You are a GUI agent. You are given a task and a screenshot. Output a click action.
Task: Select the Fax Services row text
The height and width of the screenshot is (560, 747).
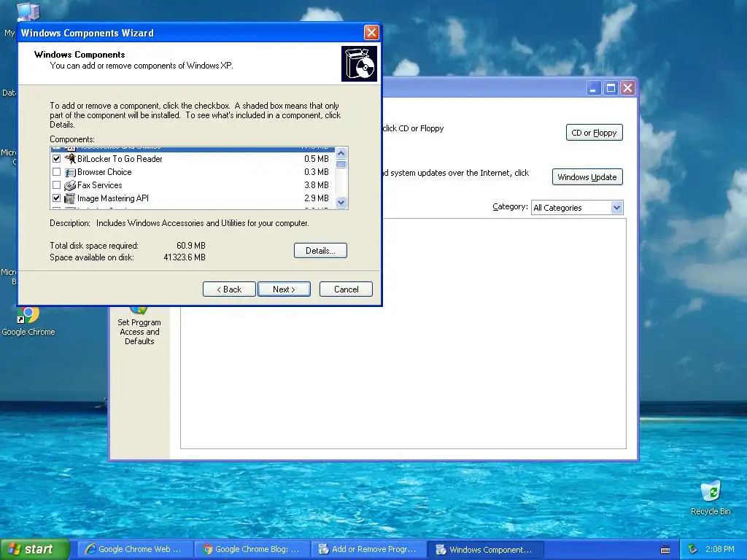(x=99, y=185)
